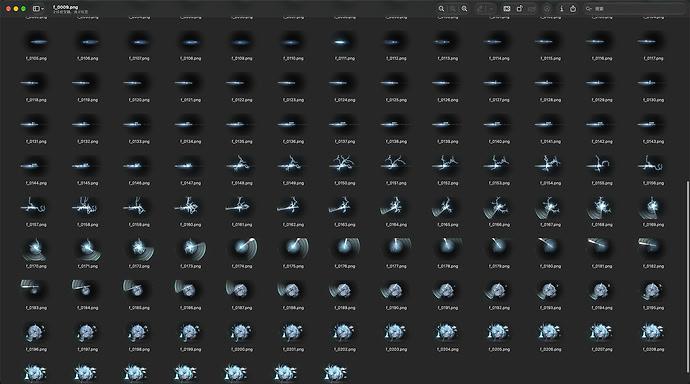Select thumbnail f_0208.png

[653, 333]
